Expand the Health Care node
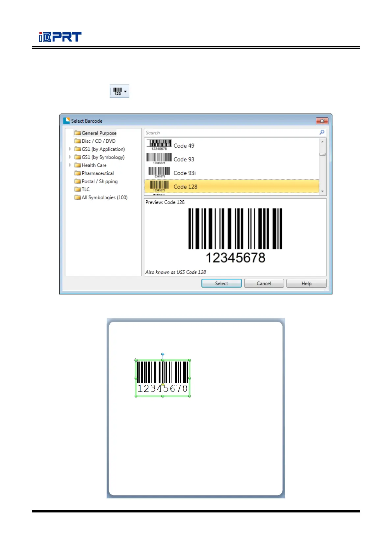 (70, 165)
